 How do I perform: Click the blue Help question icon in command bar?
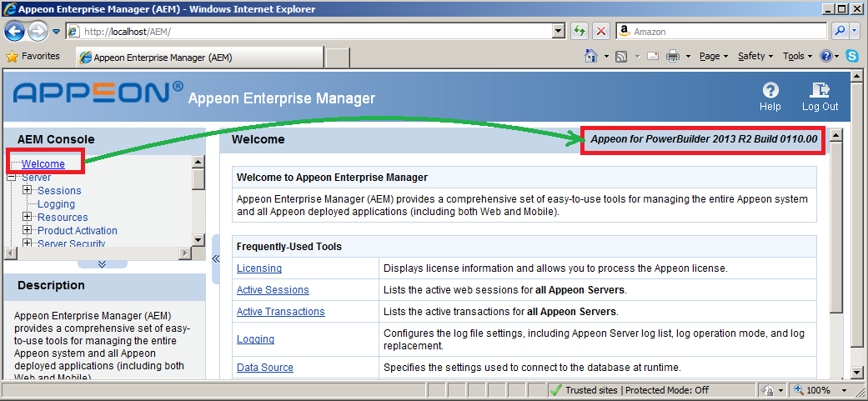coord(825,56)
